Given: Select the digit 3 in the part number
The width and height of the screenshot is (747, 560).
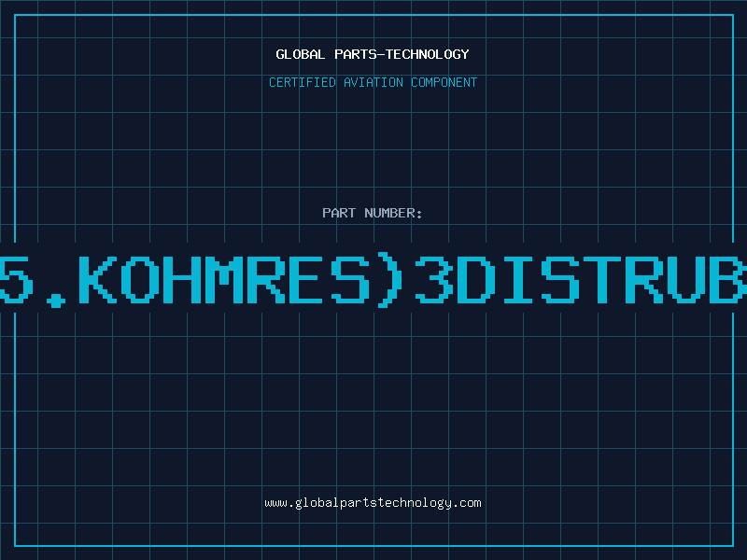Looking at the screenshot, I should pos(435,280).
